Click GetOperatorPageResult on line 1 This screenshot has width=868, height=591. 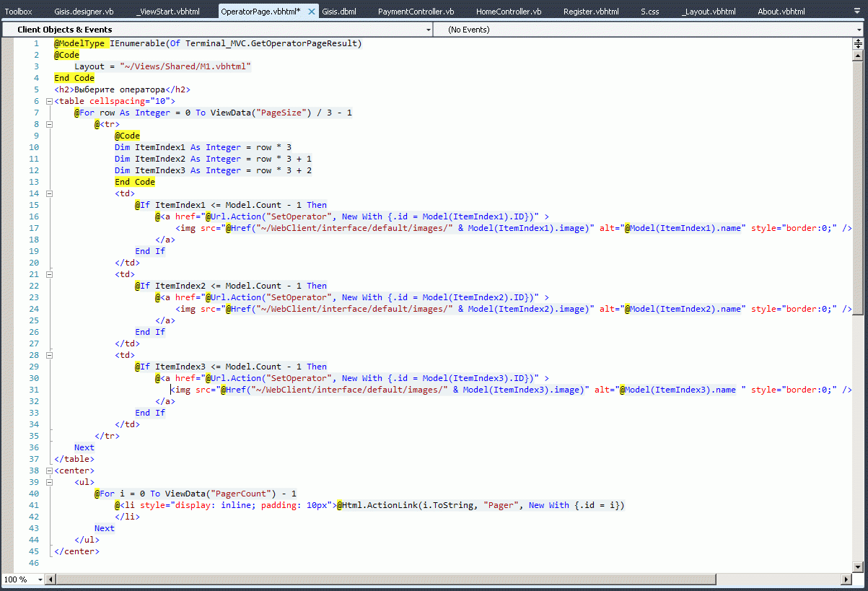pos(304,43)
